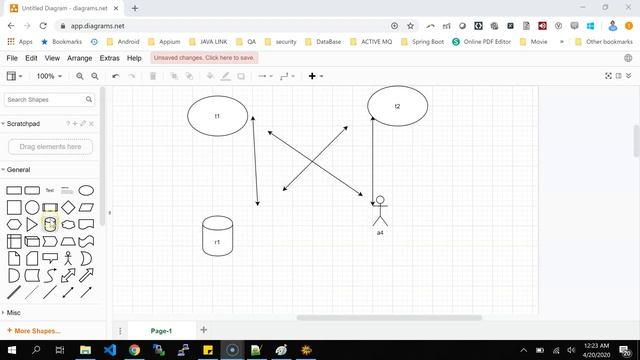Select the Cylinder shape in palette

click(50, 224)
